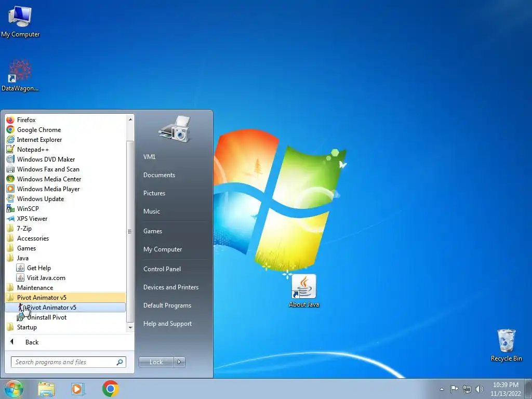Click the Search programs and files box
The image size is (532, 399).
click(68, 362)
